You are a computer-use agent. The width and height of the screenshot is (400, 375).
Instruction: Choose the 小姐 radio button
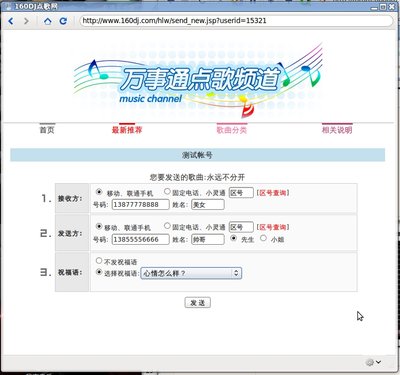263,238
